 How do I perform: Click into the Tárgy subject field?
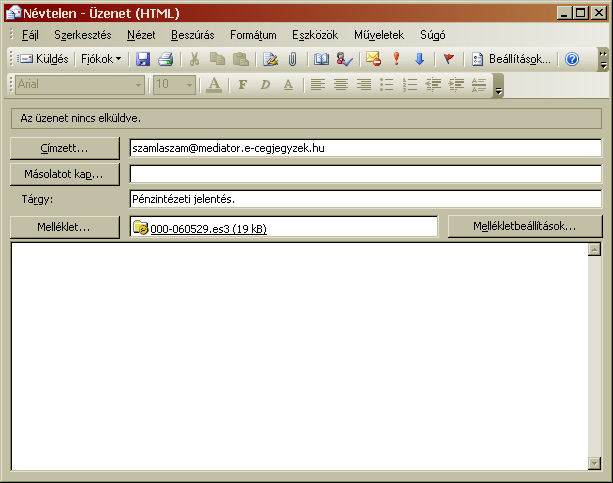[365, 199]
